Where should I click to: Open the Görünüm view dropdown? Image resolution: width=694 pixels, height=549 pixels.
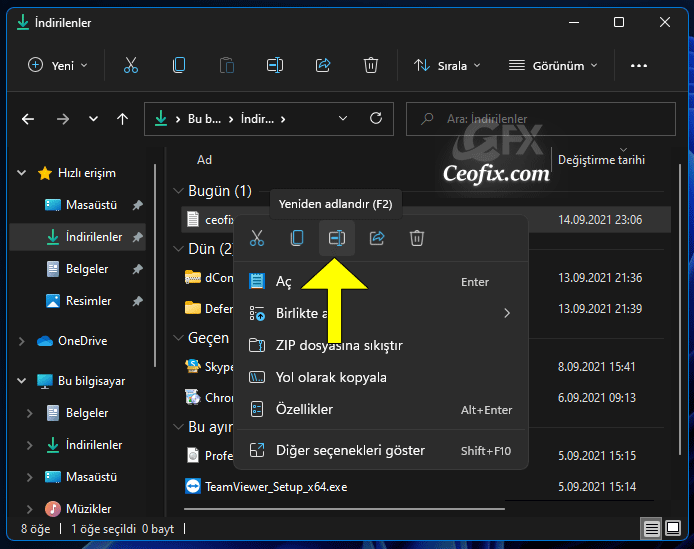coord(553,66)
